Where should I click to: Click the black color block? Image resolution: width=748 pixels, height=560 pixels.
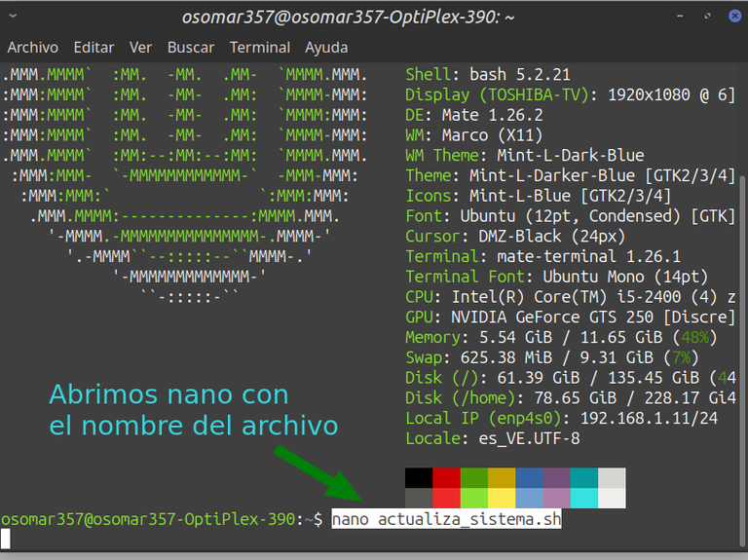[x=419, y=477]
